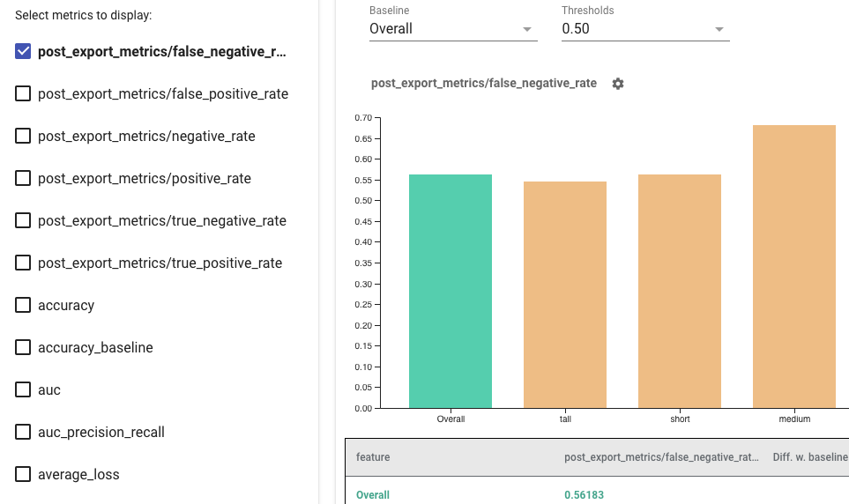Enable the auc metric checkbox
849x504 pixels.
click(24, 389)
